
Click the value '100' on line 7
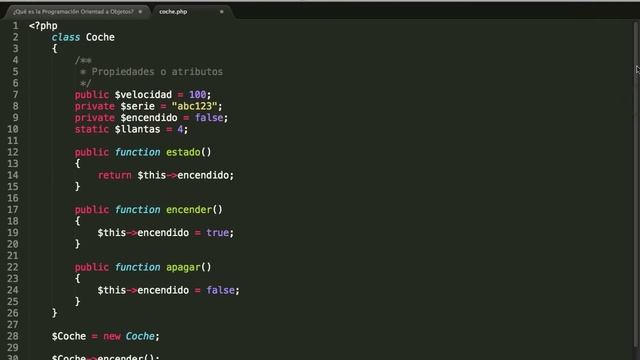(198, 95)
